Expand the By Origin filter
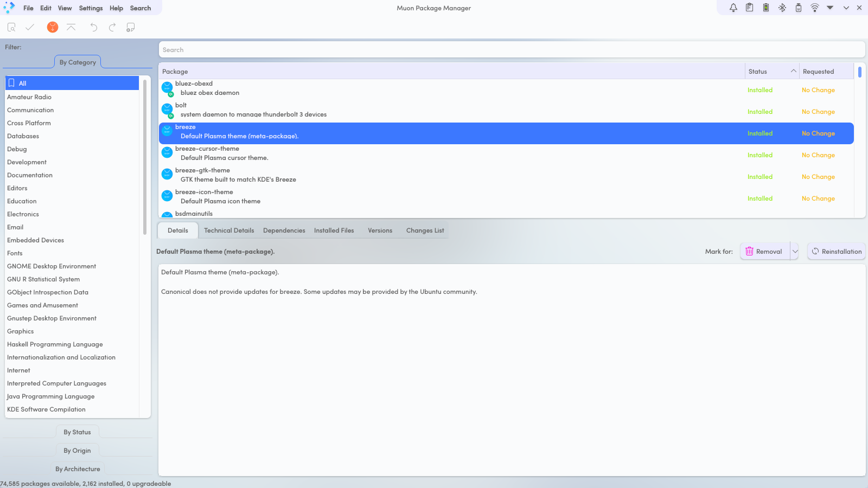 [x=77, y=451]
